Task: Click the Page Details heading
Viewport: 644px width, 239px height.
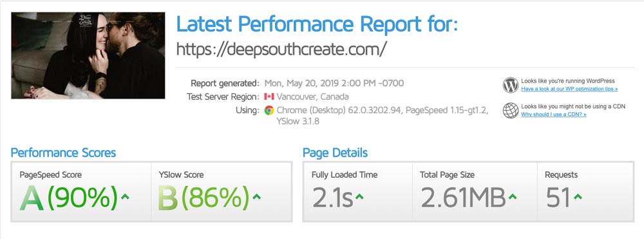Action: coord(335,153)
